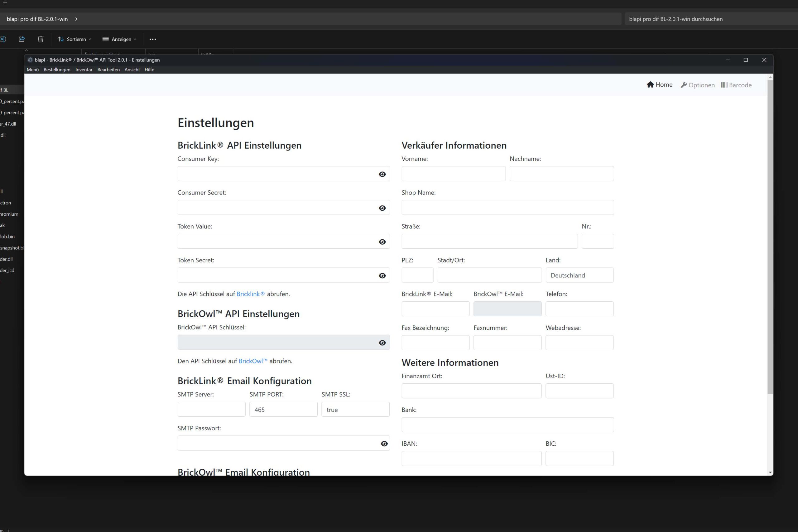The height and width of the screenshot is (532, 798).
Task: Reveal SMTP Passwort with eye icon
Action: [384, 443]
